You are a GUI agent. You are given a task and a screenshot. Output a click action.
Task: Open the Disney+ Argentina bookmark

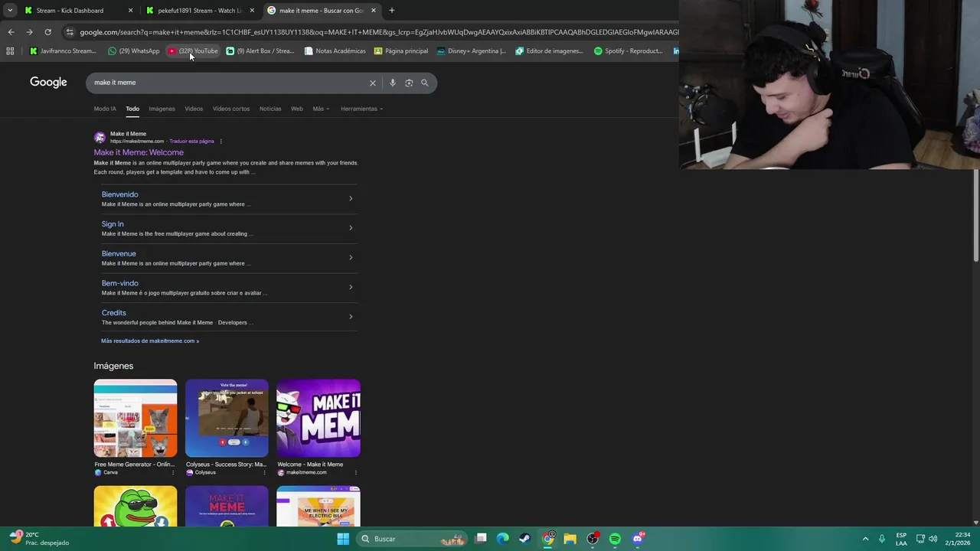tap(471, 51)
